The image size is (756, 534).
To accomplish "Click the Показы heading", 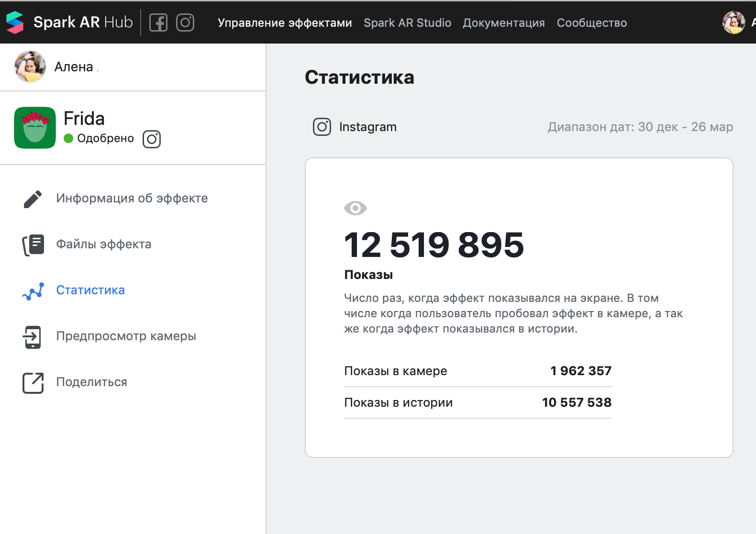I will click(x=368, y=275).
